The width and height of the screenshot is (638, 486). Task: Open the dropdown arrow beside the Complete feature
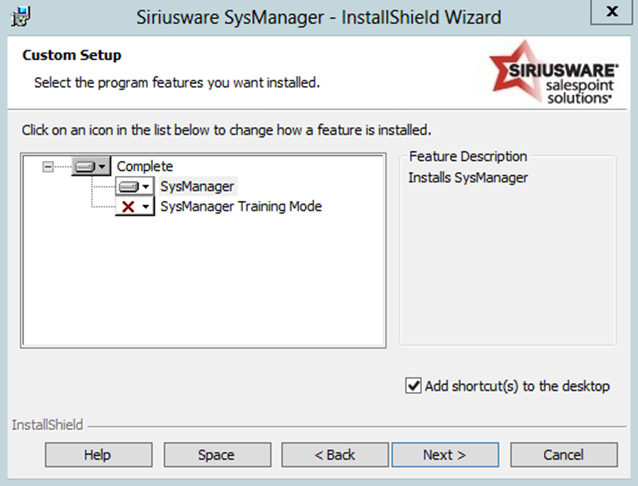pyautogui.click(x=103, y=167)
